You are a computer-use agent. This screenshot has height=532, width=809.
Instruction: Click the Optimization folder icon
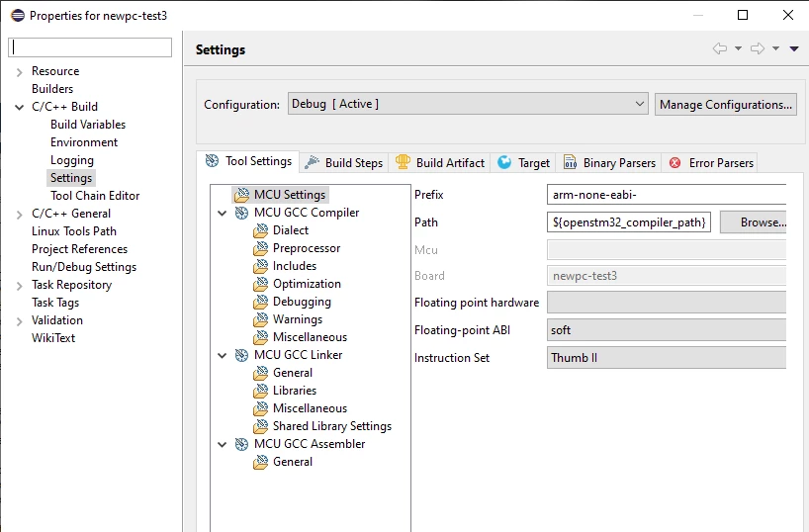(x=260, y=285)
